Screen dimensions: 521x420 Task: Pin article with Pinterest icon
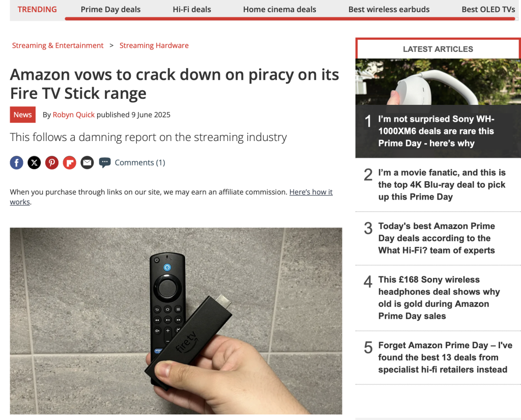52,162
